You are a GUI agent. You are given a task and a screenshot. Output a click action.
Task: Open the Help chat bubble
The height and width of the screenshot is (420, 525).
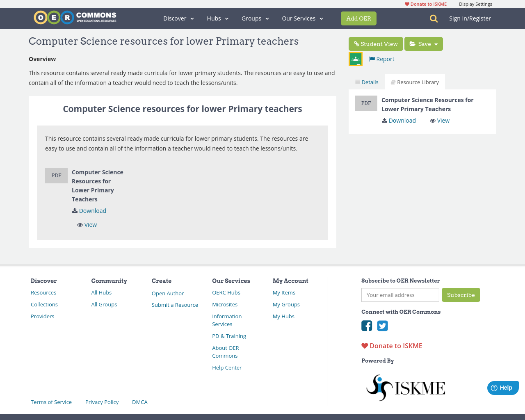[x=502, y=387]
